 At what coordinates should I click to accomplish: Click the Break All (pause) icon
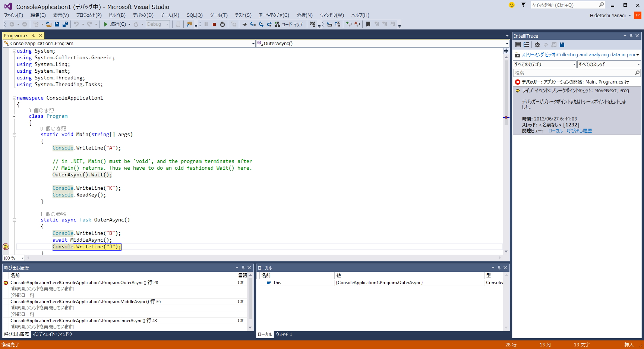(206, 24)
